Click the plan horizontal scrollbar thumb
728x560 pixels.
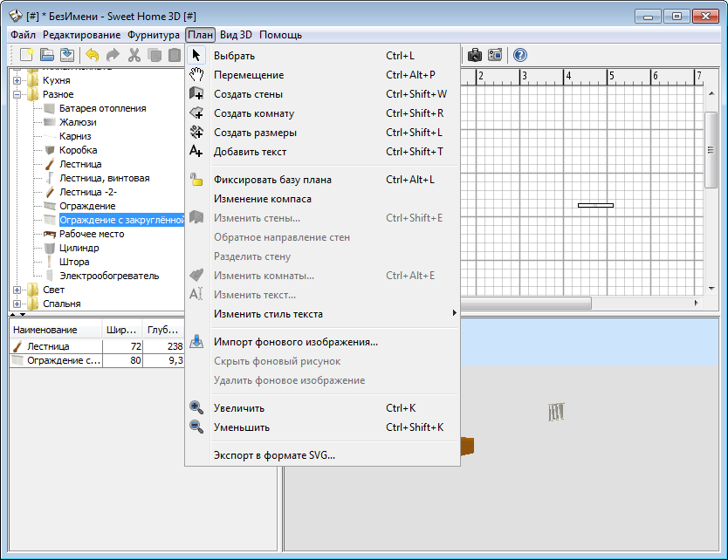525,304
